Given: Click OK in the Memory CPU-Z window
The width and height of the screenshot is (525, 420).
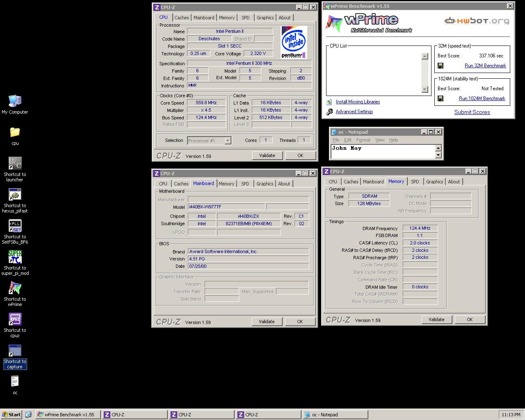Looking at the screenshot, I should [470, 320].
